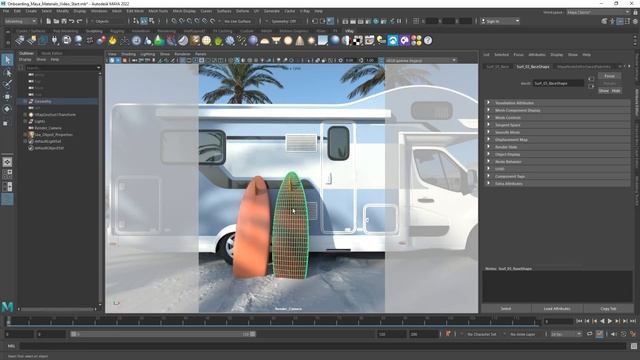
Task: Click the new scene file icon
Action: point(49,21)
